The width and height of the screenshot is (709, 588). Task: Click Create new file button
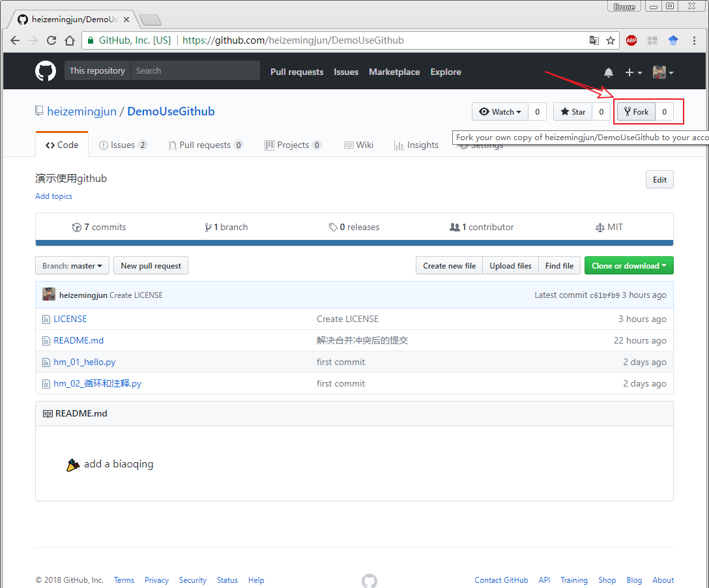tap(450, 265)
